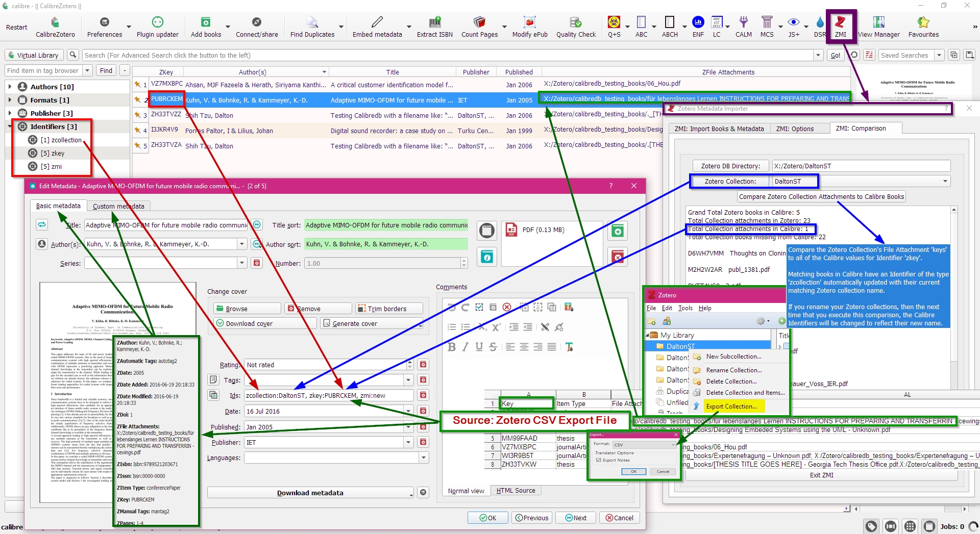Open Connect/share in the toolbar
Image resolution: width=980 pixels, height=534 pixels.
[x=257, y=27]
